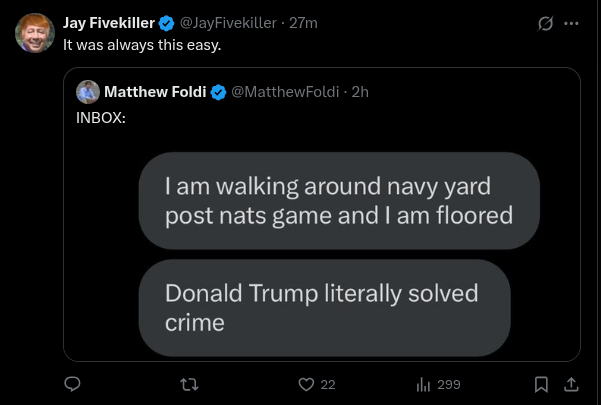Click Matthew Foldi's verified badge

218,92
